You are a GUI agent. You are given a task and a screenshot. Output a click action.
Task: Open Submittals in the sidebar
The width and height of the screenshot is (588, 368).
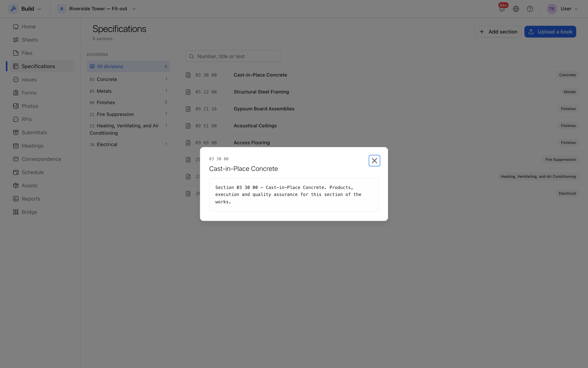point(42,133)
